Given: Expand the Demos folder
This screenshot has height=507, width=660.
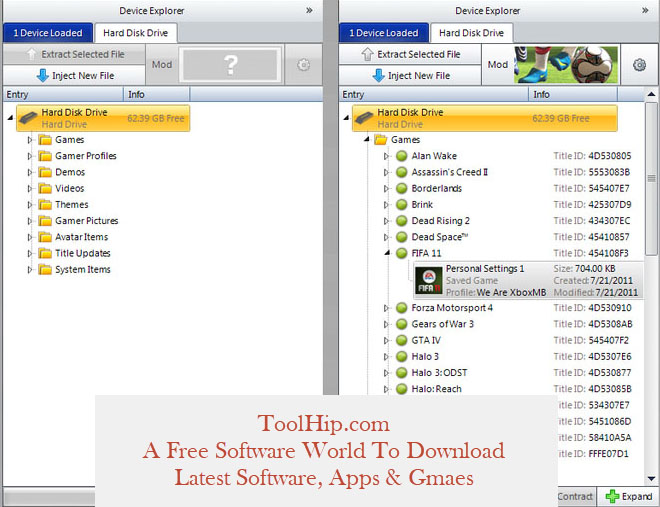Looking at the screenshot, I should click(29, 172).
